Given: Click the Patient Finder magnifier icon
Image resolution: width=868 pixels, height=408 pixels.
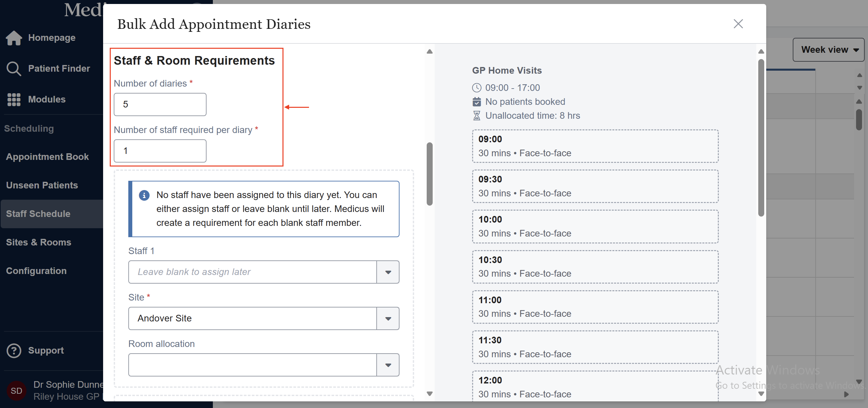Looking at the screenshot, I should click(14, 68).
